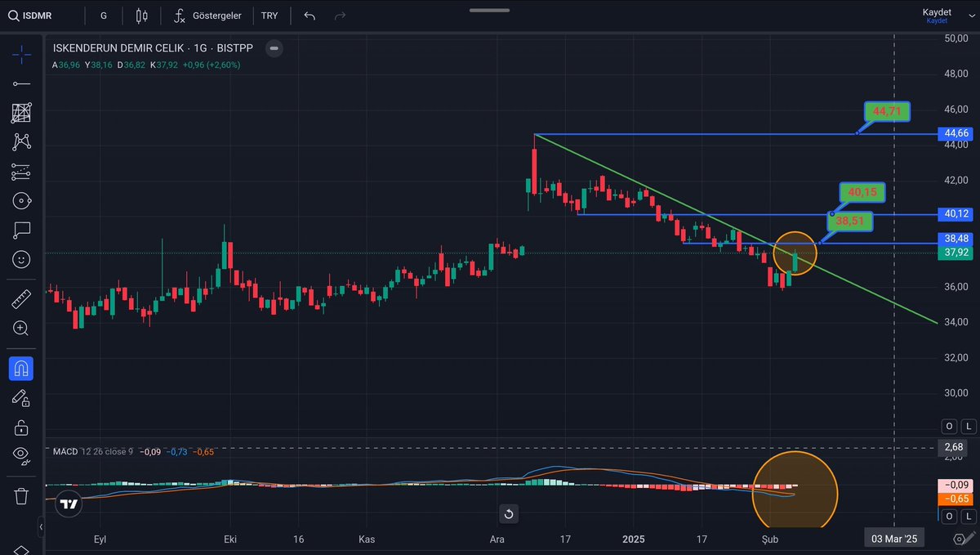Screen dimensions: 980x555
Task: Select the text annotation tool
Action: tap(22, 230)
